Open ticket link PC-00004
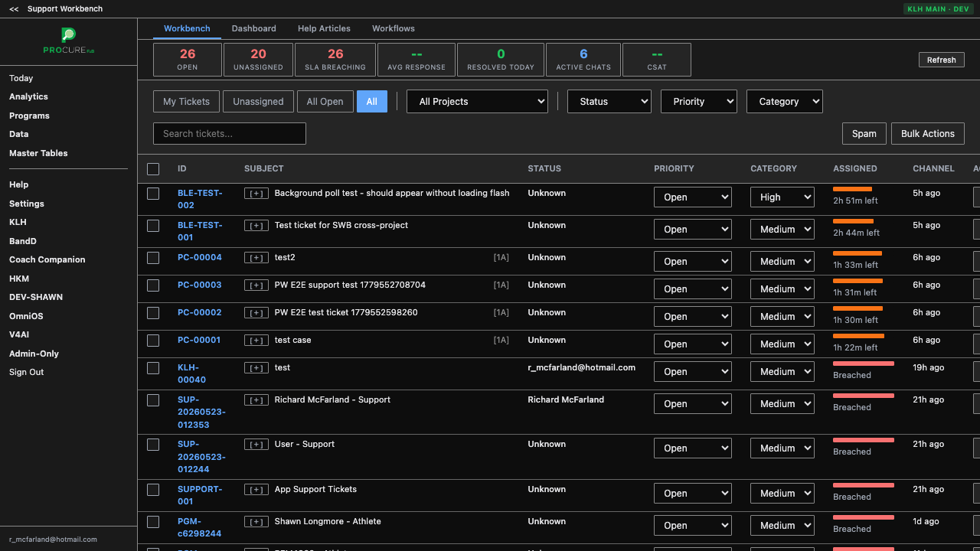This screenshot has height=551, width=980. point(200,258)
